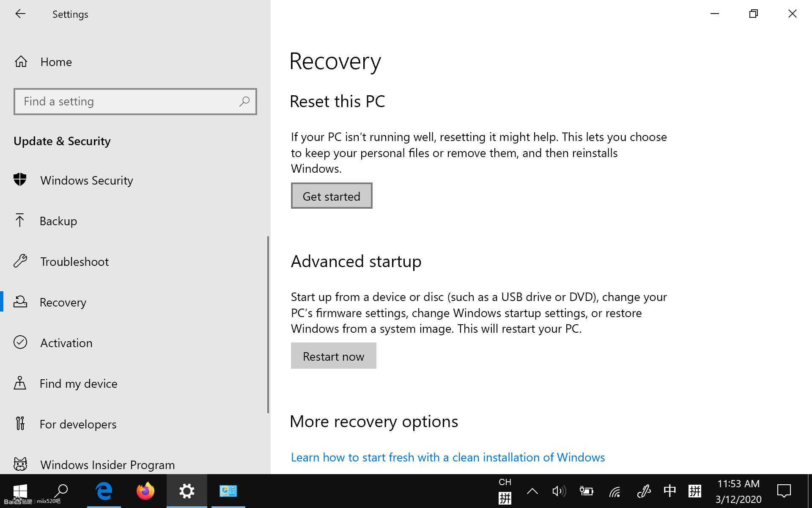Open the Action Center notifications icon
This screenshot has height=508, width=812.
[784, 491]
